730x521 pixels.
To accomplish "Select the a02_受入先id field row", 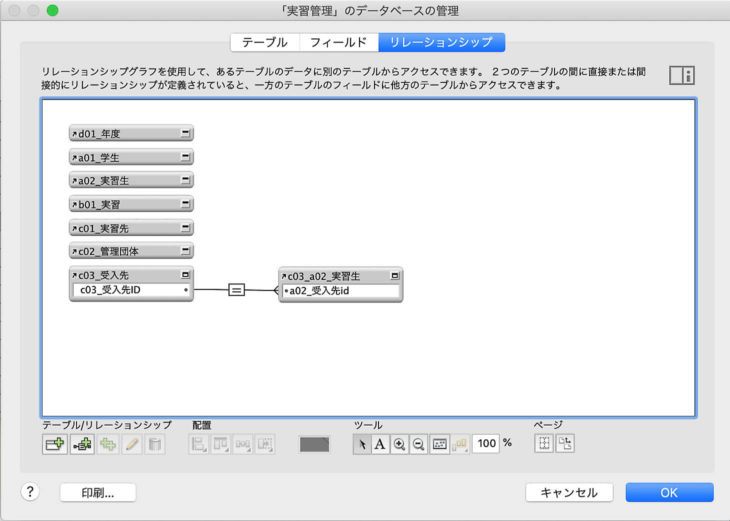I will (x=341, y=291).
